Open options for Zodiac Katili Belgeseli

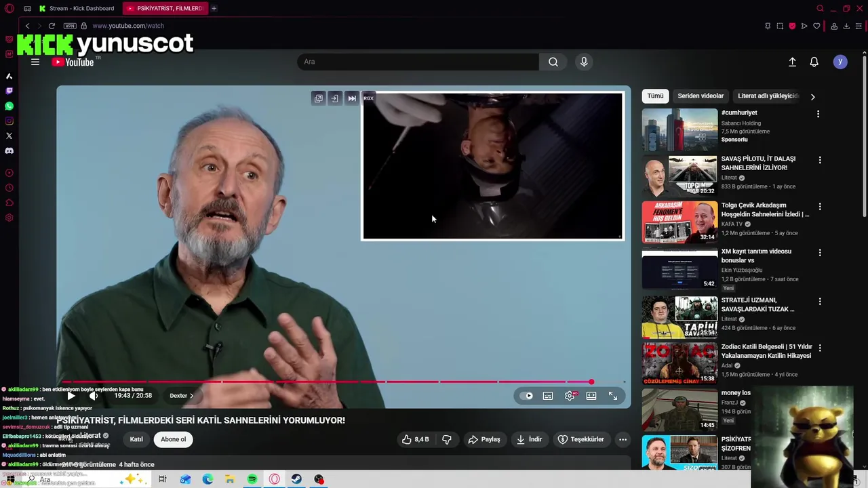tap(820, 348)
